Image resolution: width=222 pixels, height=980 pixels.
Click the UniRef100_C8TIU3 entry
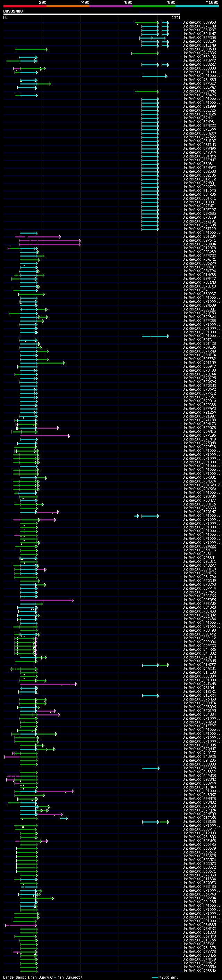[199, 145]
